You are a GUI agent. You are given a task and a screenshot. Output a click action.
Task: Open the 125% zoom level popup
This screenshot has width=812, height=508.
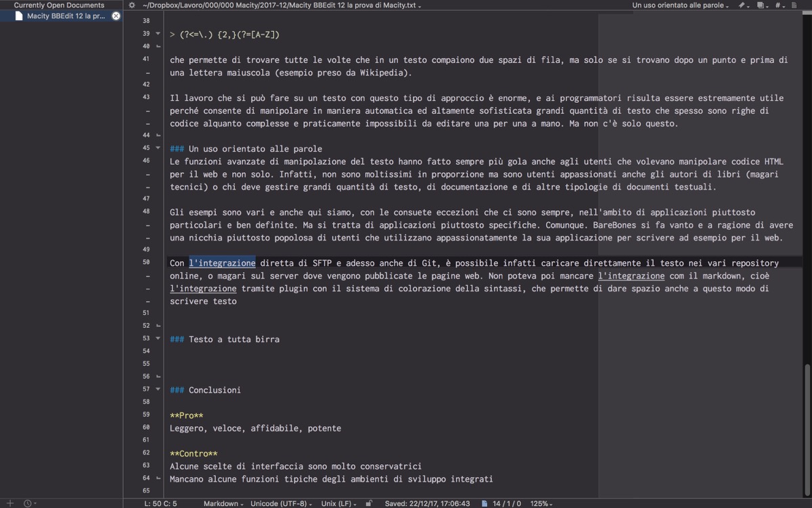coord(541,503)
